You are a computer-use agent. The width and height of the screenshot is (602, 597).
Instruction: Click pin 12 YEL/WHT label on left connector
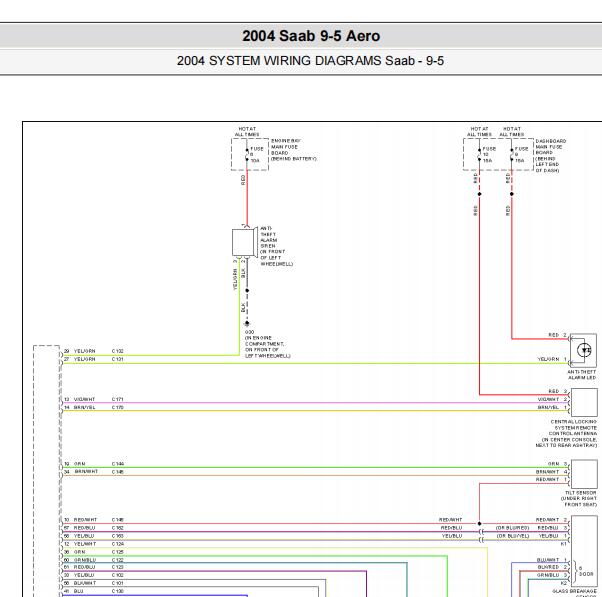click(80, 544)
